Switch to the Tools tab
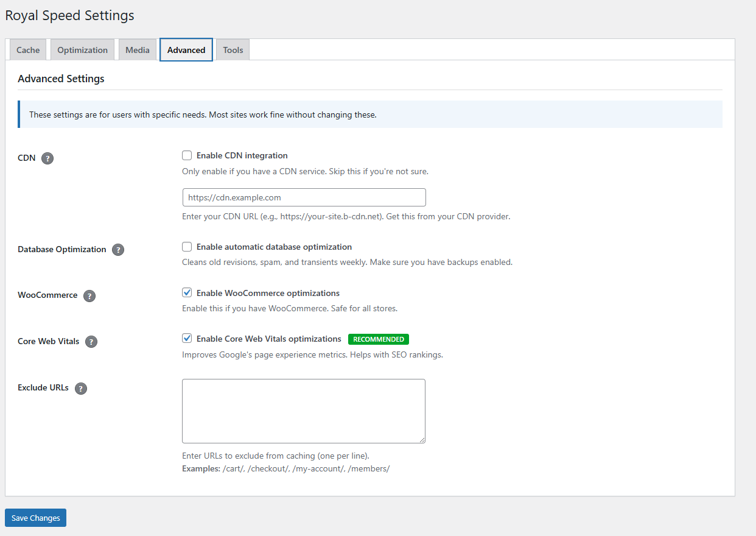The height and width of the screenshot is (536, 756). tap(232, 49)
